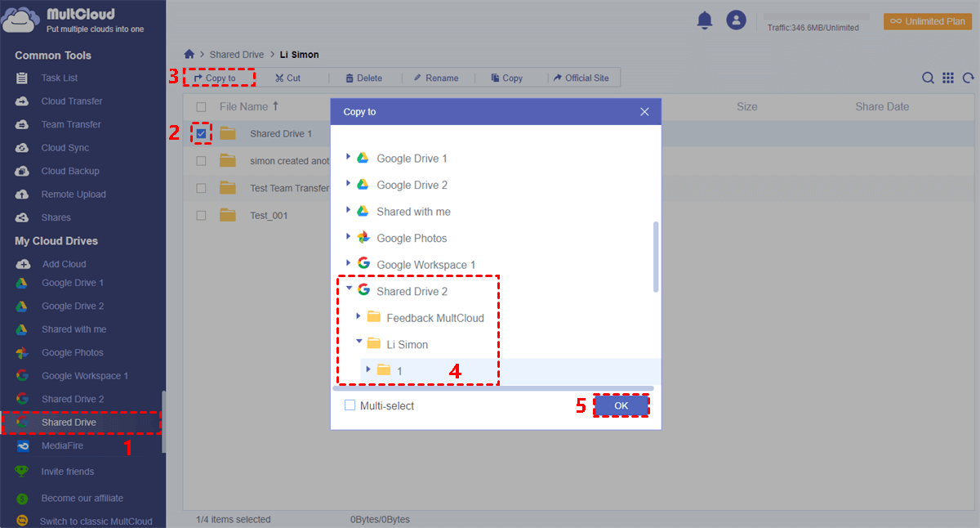This screenshot has height=528, width=980.
Task: Click the refresh icon
Action: point(969,78)
